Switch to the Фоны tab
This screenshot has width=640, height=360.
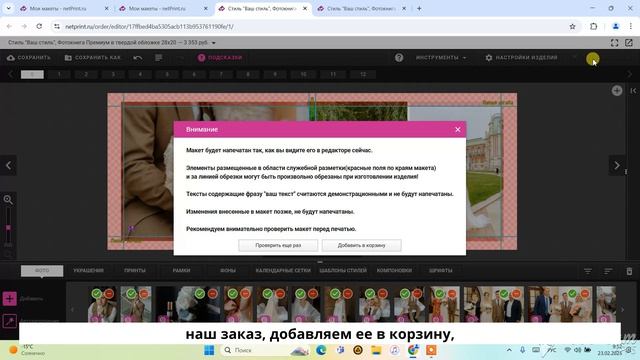point(228,271)
